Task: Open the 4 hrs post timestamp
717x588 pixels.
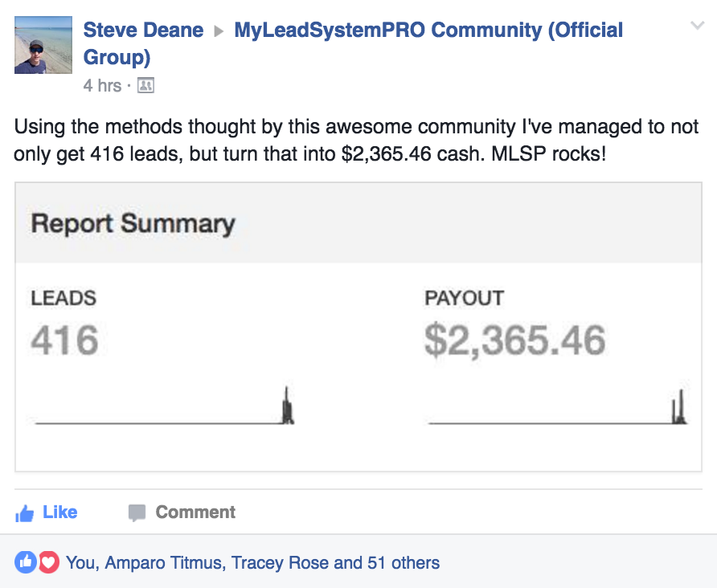Action: click(x=102, y=85)
